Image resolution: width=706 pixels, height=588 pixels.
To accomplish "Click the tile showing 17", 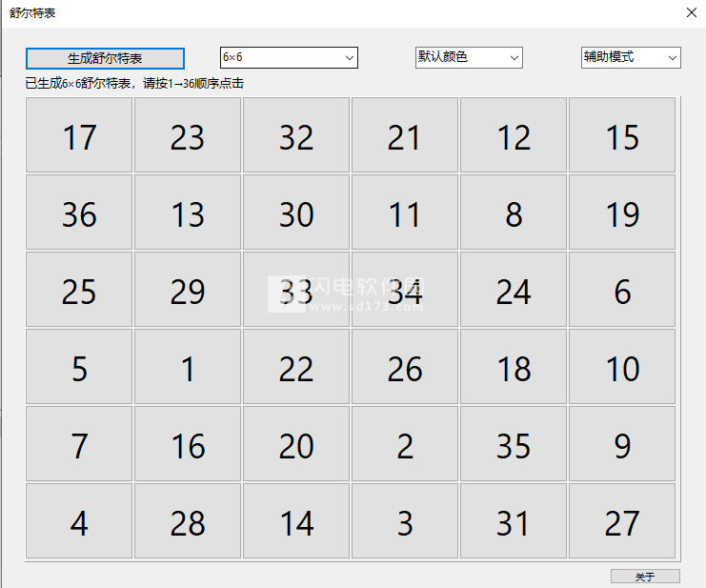I will click(79, 136).
